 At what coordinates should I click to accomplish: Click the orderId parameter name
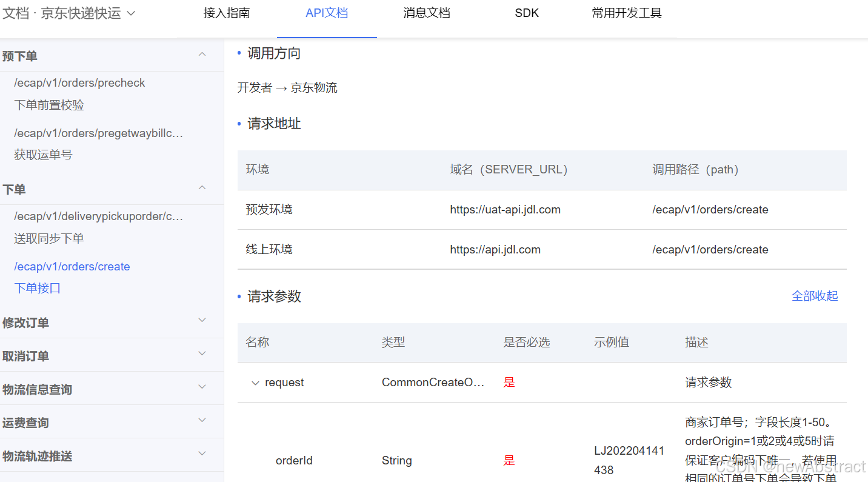pos(294,461)
